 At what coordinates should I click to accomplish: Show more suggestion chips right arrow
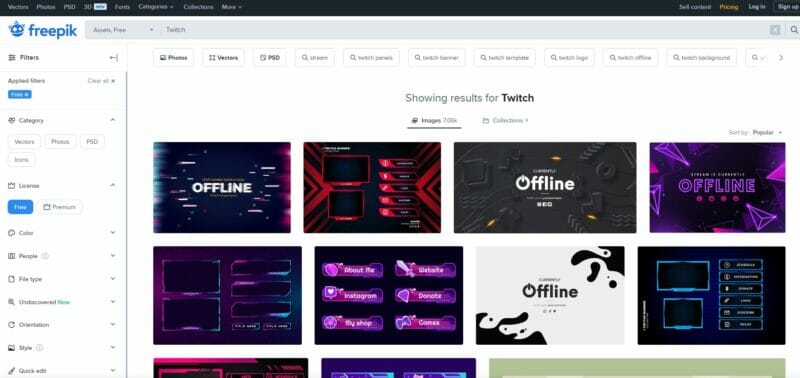tap(781, 58)
